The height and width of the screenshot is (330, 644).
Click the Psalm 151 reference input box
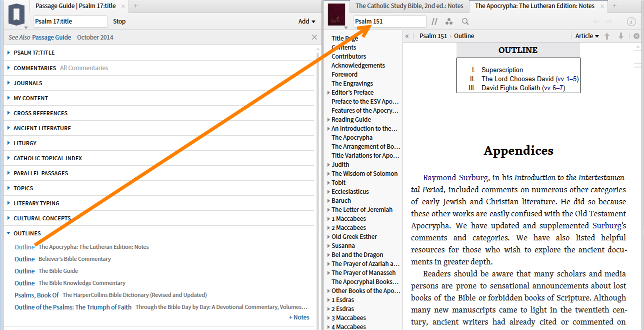coord(390,22)
